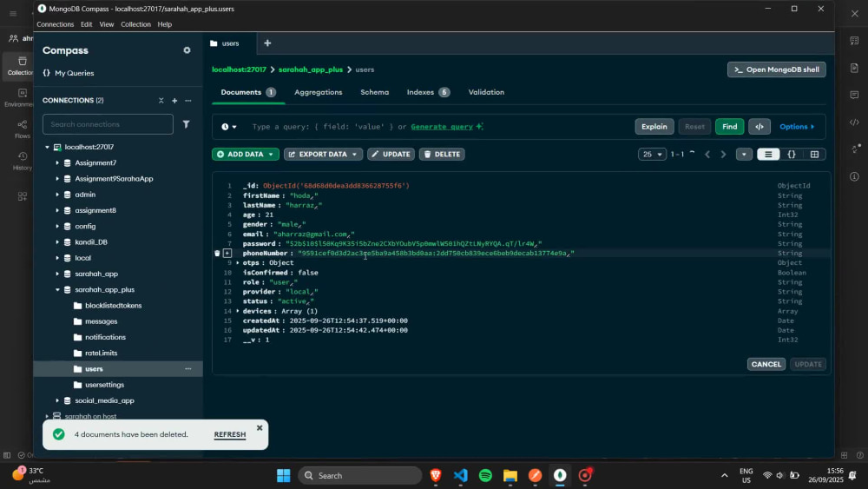The image size is (868, 489).
Task: Switch to Indexes tab
Action: point(428,92)
